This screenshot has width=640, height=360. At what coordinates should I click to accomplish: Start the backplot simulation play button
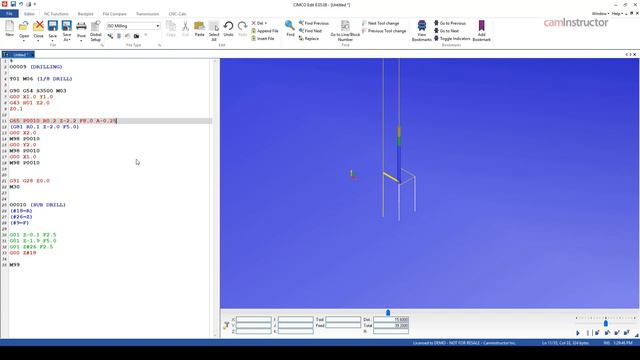tap(578, 333)
